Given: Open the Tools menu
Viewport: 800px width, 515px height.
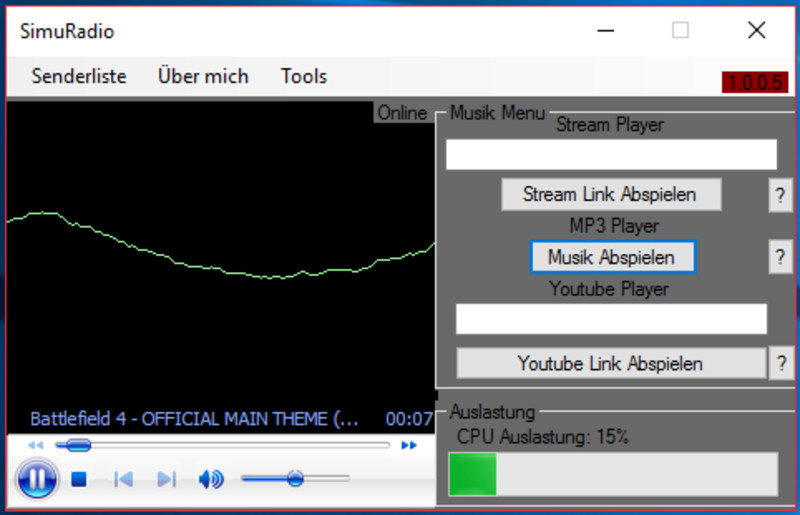Looking at the screenshot, I should 304,76.
